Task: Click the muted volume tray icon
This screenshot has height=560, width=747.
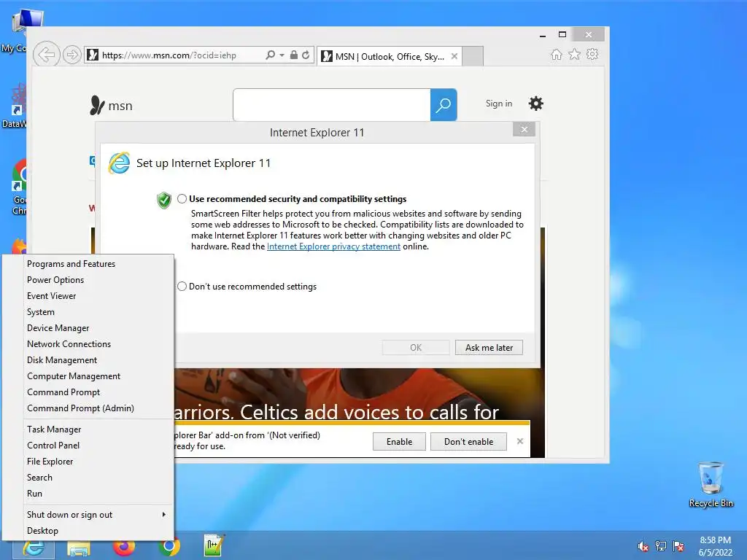Action: 643,546
